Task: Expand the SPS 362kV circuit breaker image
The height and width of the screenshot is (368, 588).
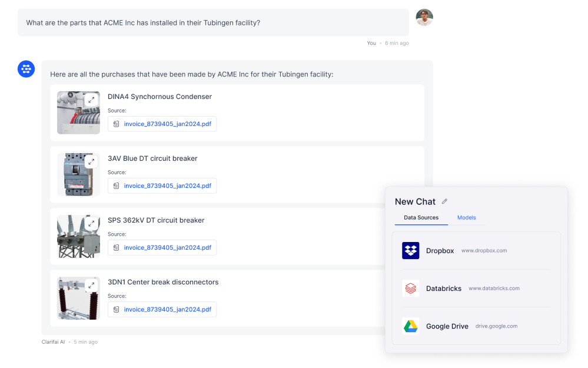Action: coord(91,224)
